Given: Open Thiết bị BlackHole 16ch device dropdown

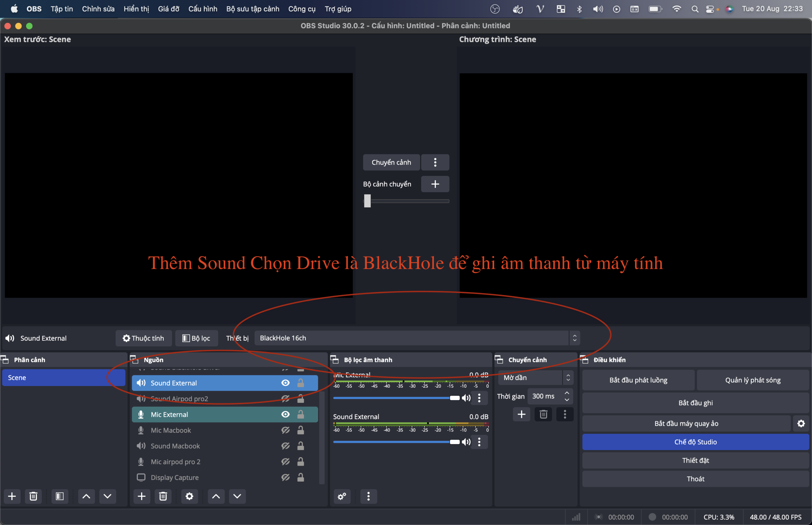Looking at the screenshot, I should tap(417, 338).
